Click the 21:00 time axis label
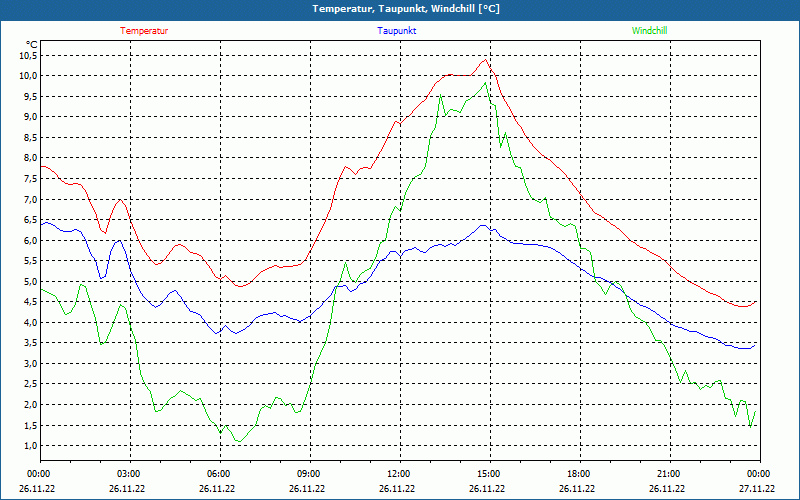 667,473
